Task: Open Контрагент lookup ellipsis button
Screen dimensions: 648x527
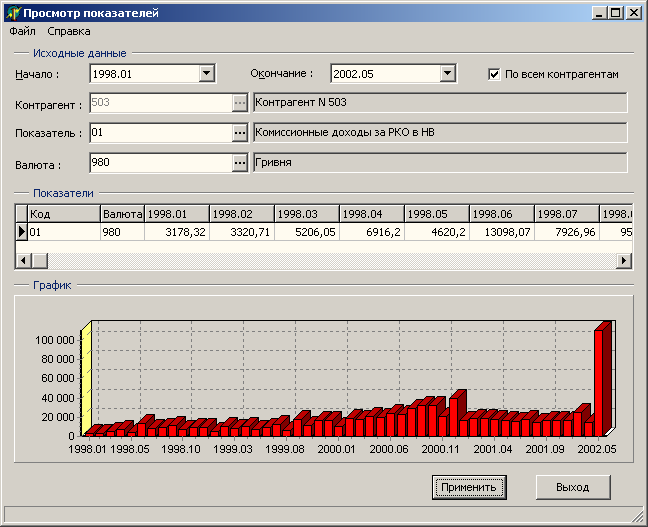Action: [x=240, y=103]
